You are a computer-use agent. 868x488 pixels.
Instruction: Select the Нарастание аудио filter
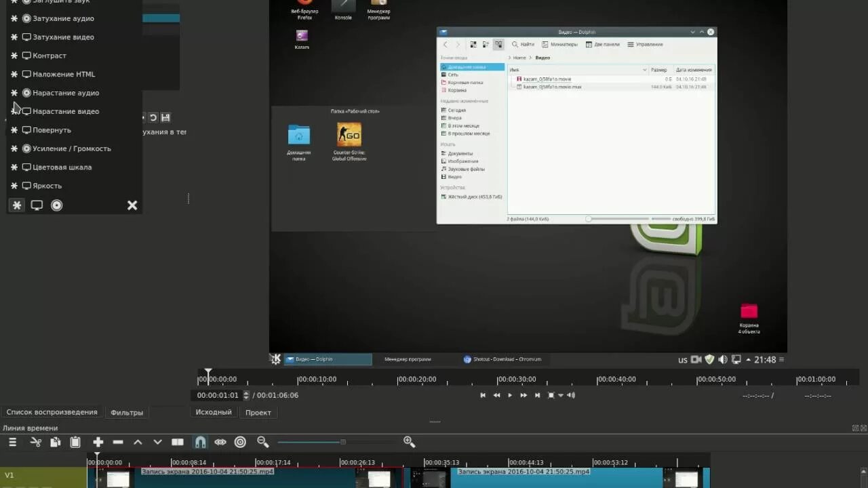click(66, 93)
